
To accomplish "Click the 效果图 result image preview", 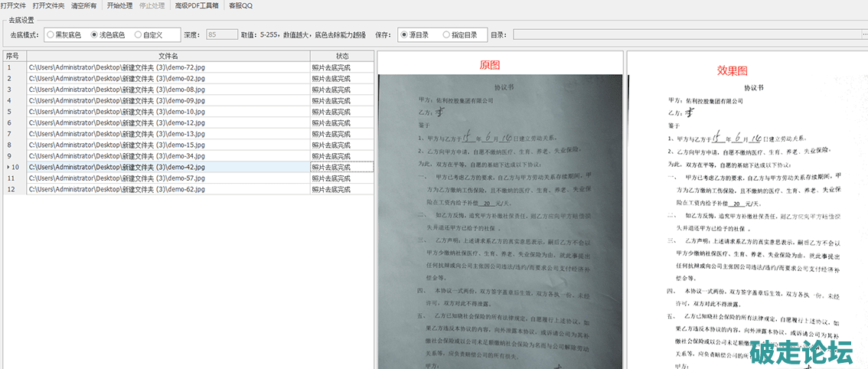I will [x=746, y=222].
